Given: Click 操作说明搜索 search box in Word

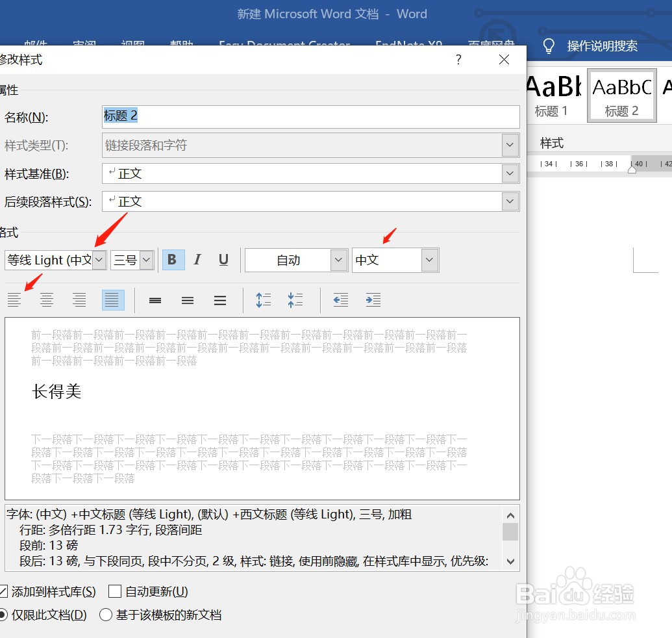Looking at the screenshot, I should tap(602, 46).
